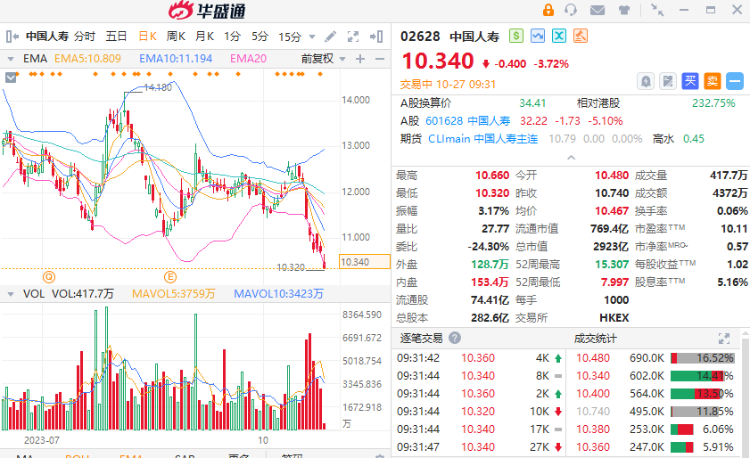
Task: Click the 52周最高 value 15.307
Action: pyautogui.click(x=611, y=264)
